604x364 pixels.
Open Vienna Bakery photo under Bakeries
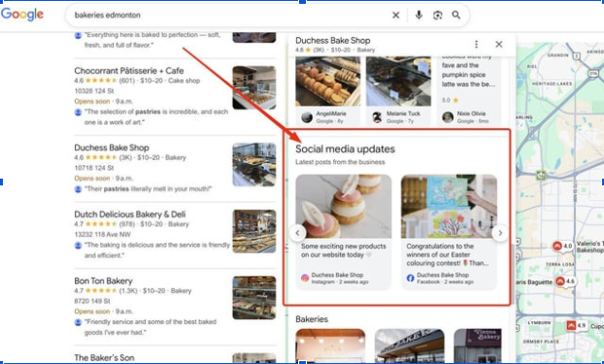[x=478, y=346]
